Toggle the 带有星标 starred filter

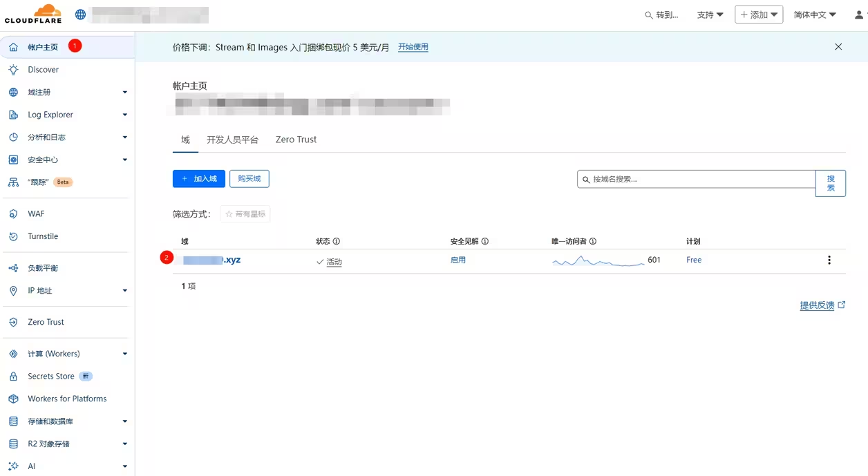tap(245, 214)
